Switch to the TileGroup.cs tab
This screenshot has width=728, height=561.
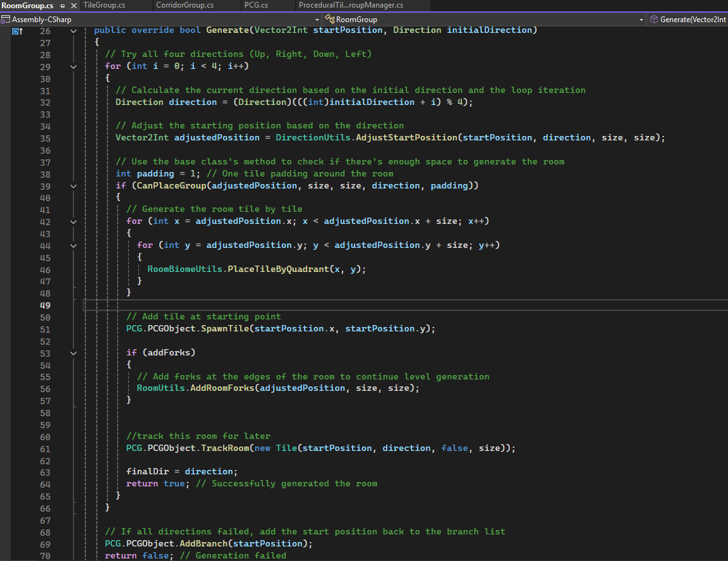104,6
